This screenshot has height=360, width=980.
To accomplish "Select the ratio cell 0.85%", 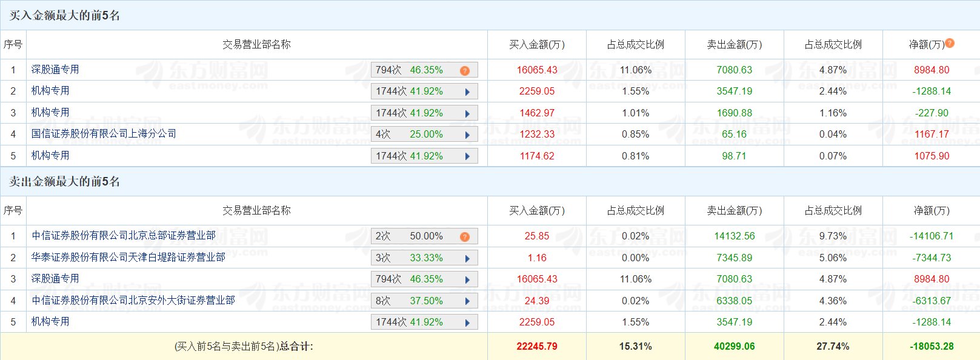I will [x=636, y=135].
